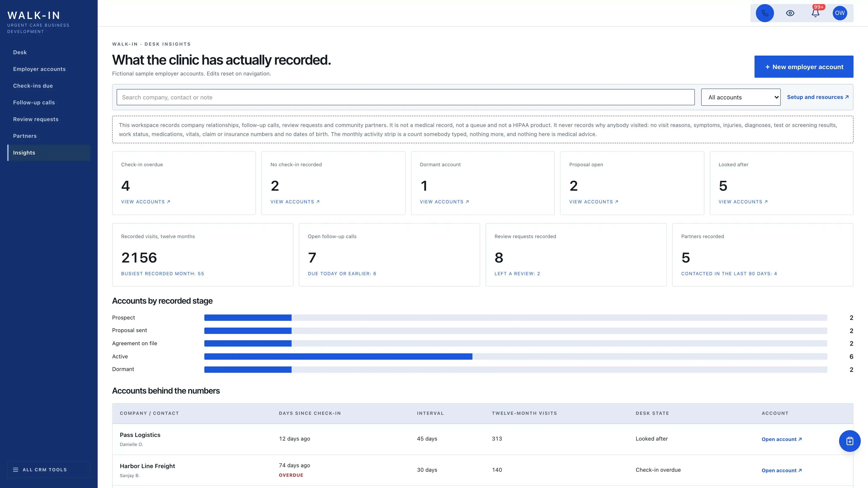Click the Agreement on file stage bar
Image resolution: width=868 pixels, height=488 pixels.
pos(516,343)
